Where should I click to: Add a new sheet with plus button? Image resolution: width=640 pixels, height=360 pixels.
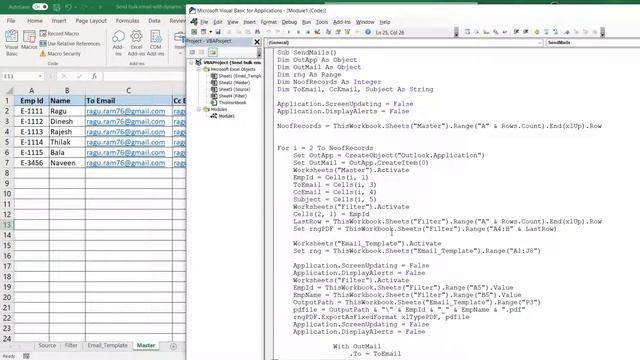pos(173,346)
